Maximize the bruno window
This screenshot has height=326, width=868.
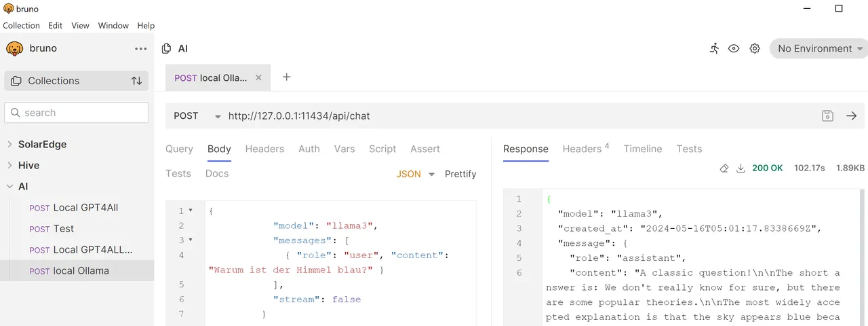[x=839, y=9]
